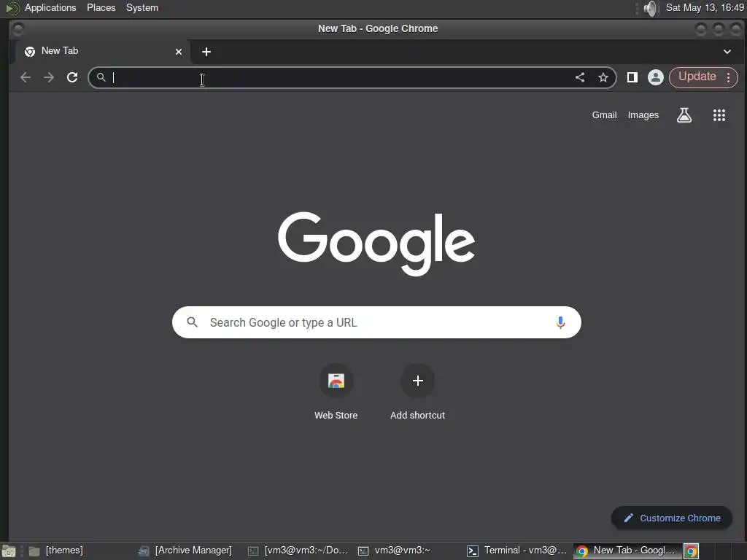Click the clock Sat May 13, 16:49

tap(705, 7)
